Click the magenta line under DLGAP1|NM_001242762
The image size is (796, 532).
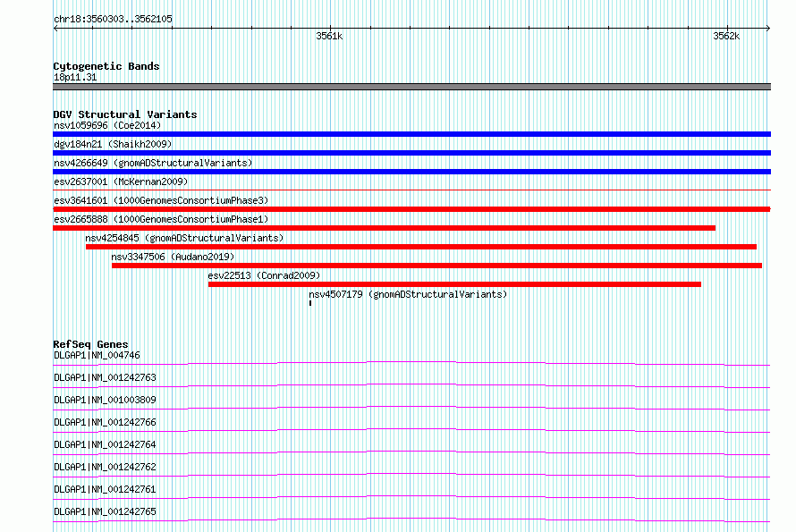pos(411,475)
